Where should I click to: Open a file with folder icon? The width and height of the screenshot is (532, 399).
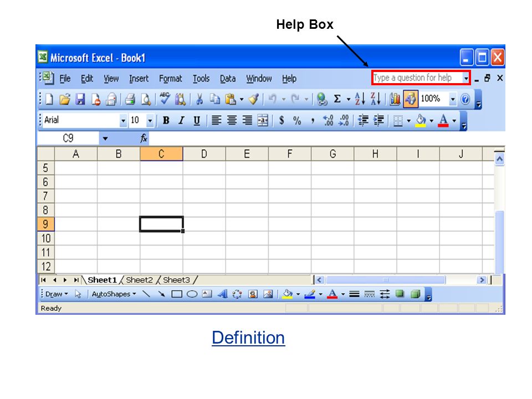coord(64,99)
